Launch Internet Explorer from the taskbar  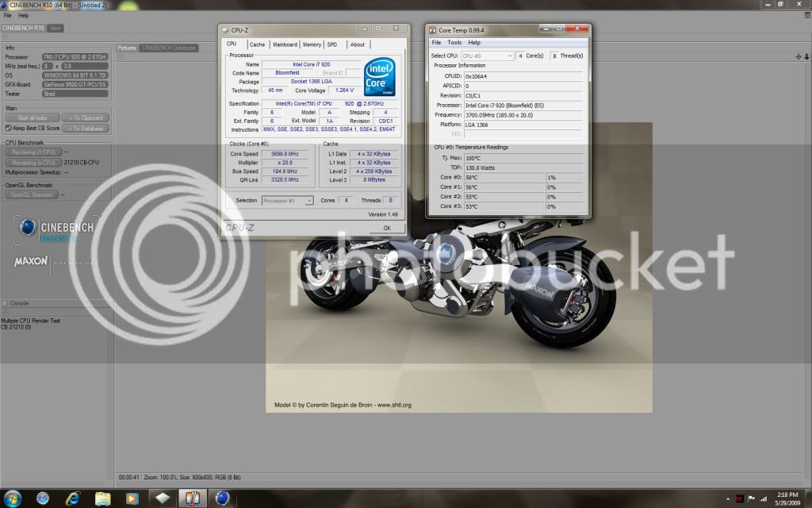[72, 498]
